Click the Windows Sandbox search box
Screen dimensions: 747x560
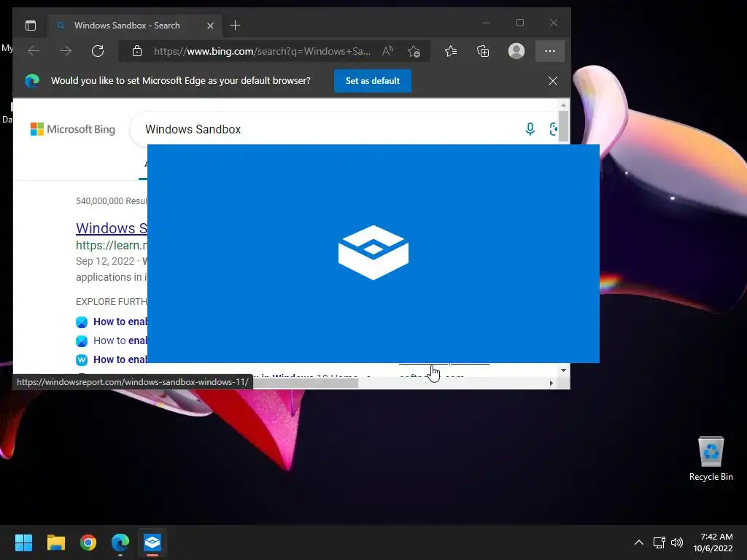tap(324, 129)
